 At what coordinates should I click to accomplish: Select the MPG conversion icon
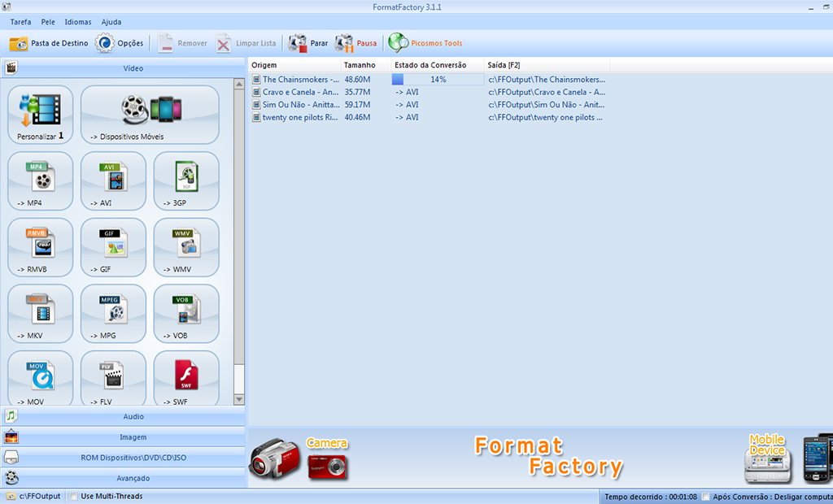[113, 314]
